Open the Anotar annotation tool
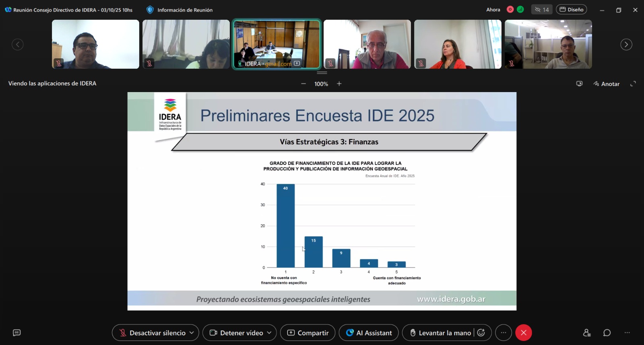644x345 pixels. (606, 84)
